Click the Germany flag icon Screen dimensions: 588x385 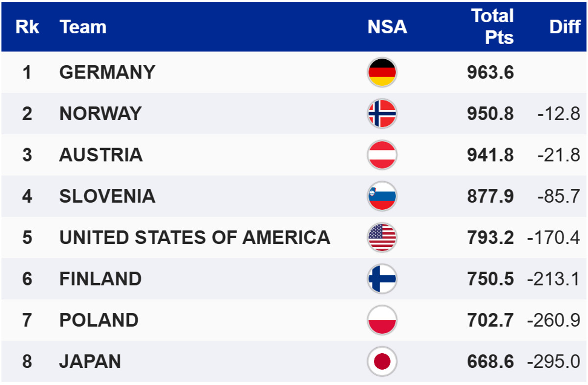(382, 72)
